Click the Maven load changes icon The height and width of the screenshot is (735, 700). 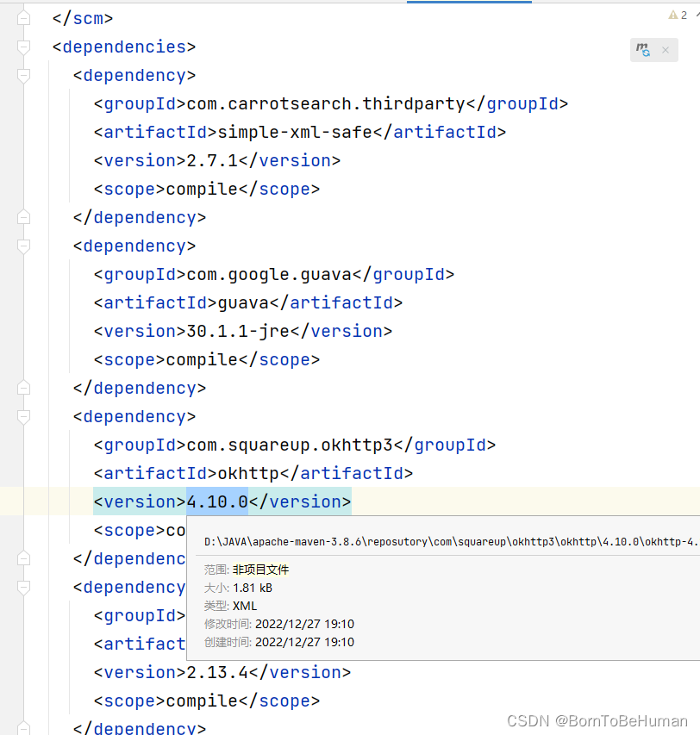pos(643,50)
